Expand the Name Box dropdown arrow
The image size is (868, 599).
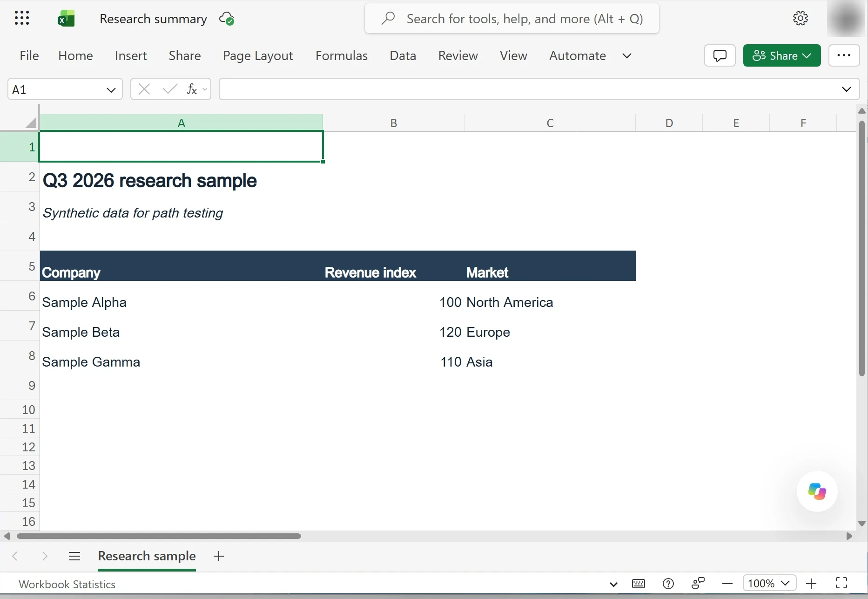[x=111, y=90]
